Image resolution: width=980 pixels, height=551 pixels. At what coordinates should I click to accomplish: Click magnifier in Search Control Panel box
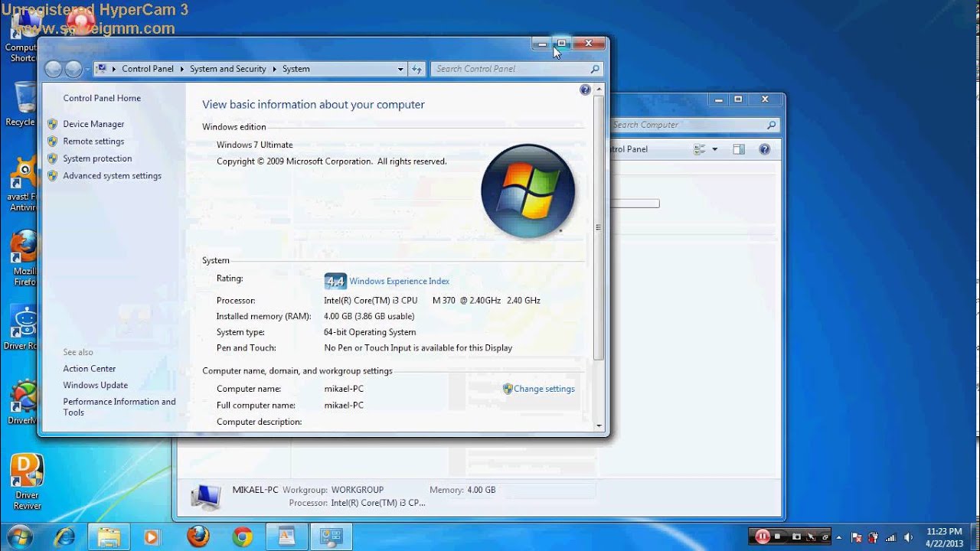595,69
